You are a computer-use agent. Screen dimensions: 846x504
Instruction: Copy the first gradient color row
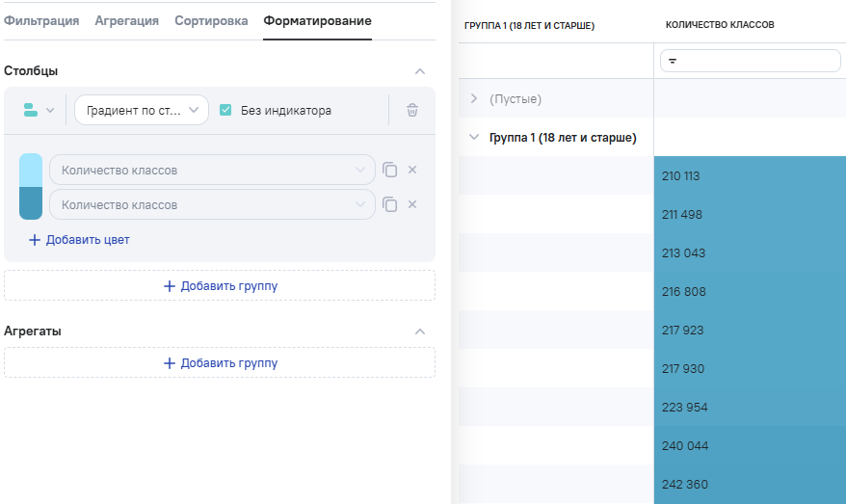coord(389,170)
